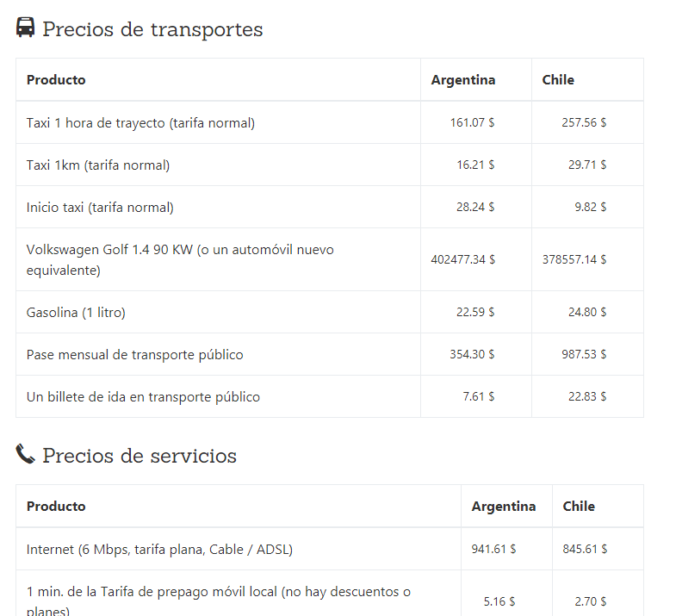This screenshot has height=616, width=676.
Task: Click the Precios de servicios heading
Action: tap(140, 456)
